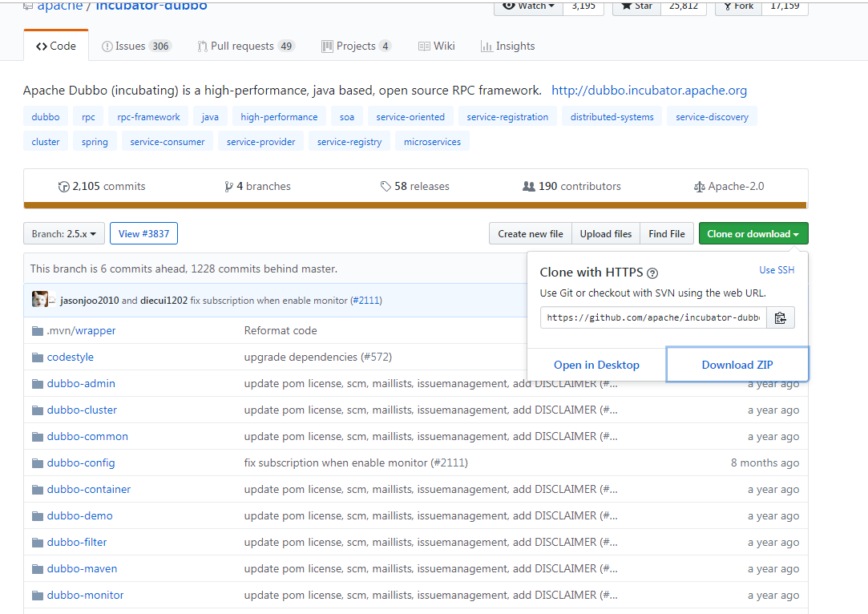Switch to Use SSH

(x=777, y=270)
